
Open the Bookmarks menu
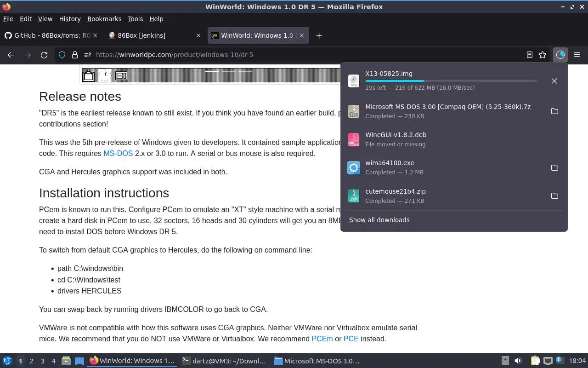point(104,19)
